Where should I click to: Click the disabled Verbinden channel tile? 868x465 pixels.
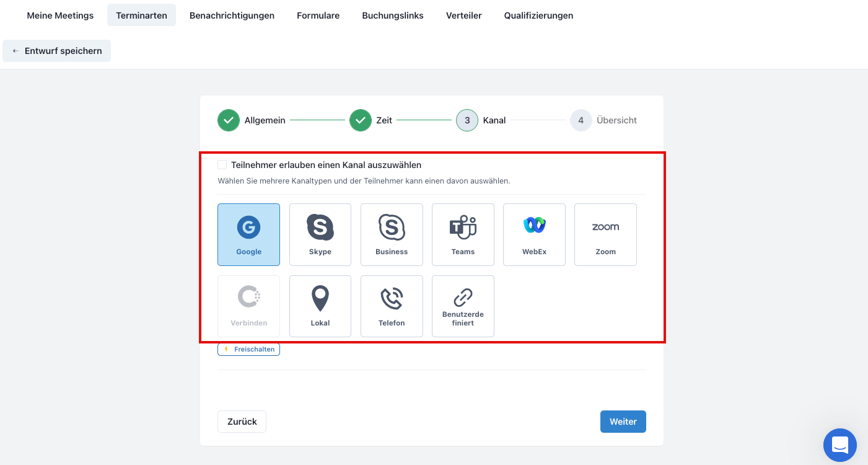[248, 306]
